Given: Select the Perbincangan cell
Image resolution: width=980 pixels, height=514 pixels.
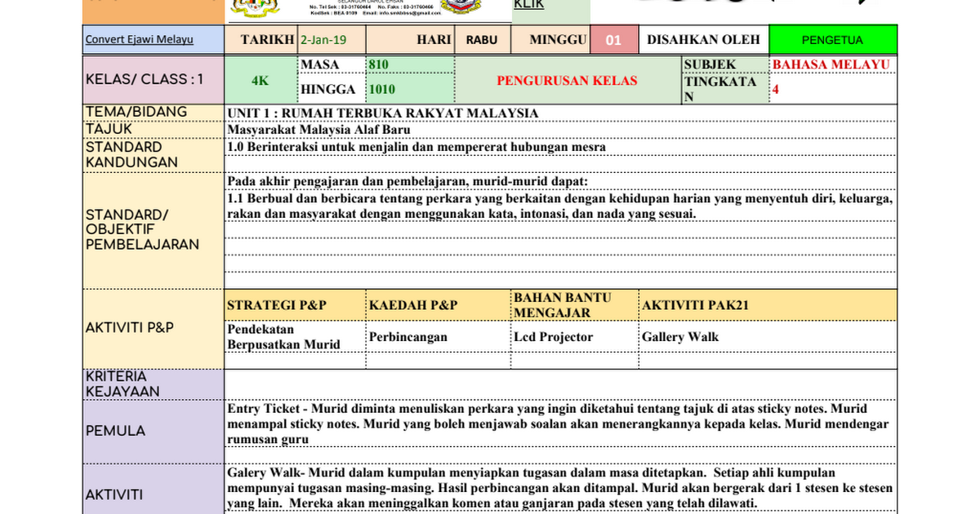Looking at the screenshot, I should (x=439, y=336).
